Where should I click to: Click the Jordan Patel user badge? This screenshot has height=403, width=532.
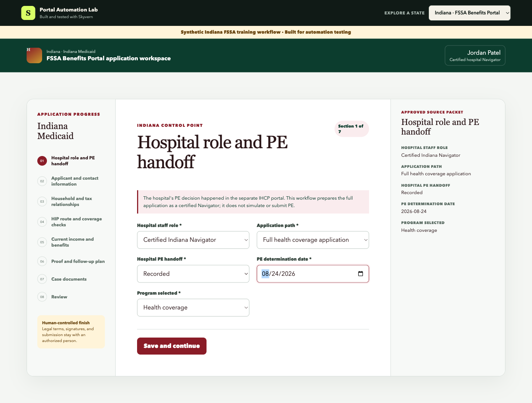point(475,55)
